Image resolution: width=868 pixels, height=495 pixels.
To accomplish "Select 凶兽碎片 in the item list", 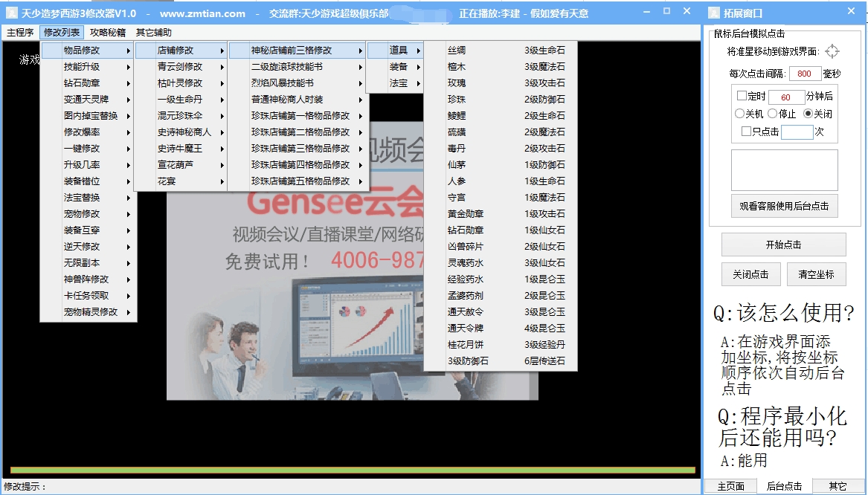I will pyautogui.click(x=466, y=246).
